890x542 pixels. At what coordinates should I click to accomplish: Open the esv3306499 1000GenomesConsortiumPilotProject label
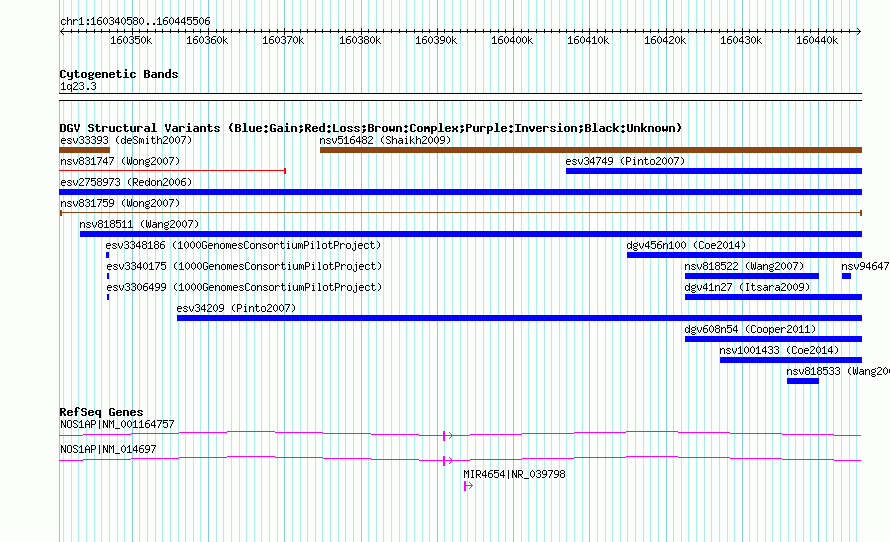pos(244,287)
